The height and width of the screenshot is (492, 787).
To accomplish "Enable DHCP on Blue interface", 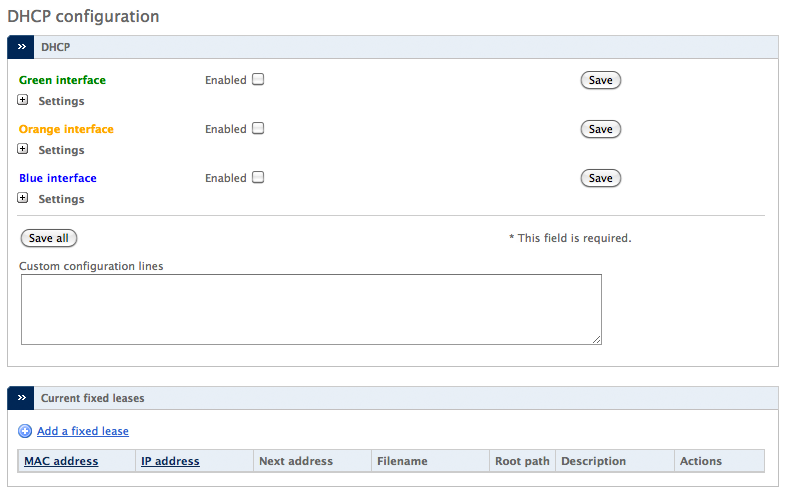I will 258,177.
